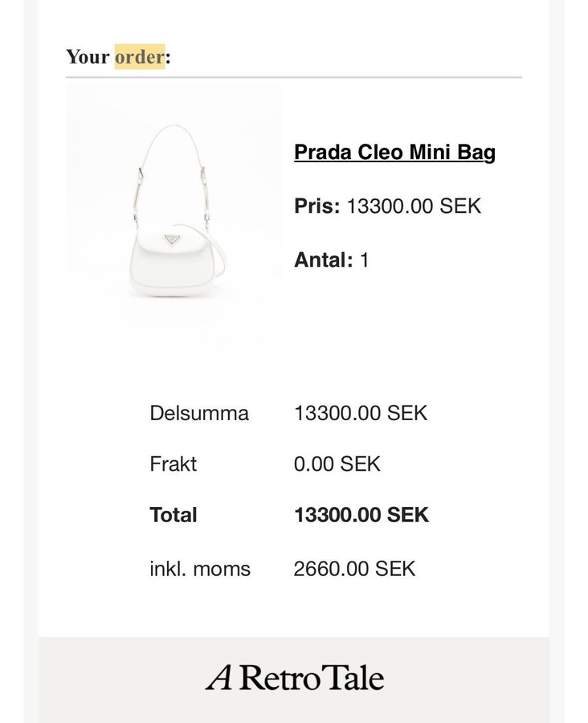This screenshot has width=588, height=723.
Task: Click the triangle Prada emblem on the bag
Action: pyautogui.click(x=171, y=239)
